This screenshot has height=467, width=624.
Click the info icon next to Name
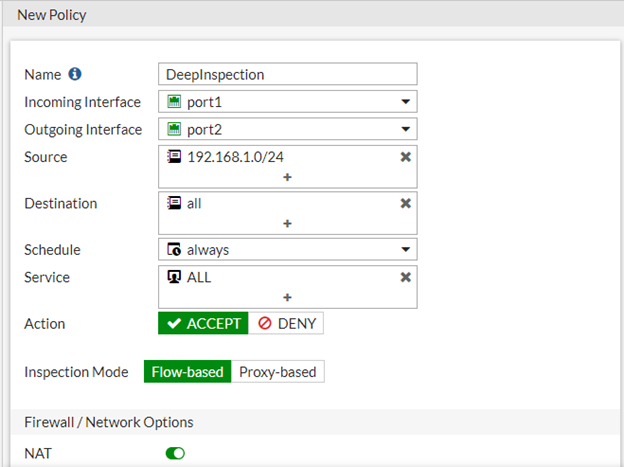pyautogui.click(x=75, y=74)
